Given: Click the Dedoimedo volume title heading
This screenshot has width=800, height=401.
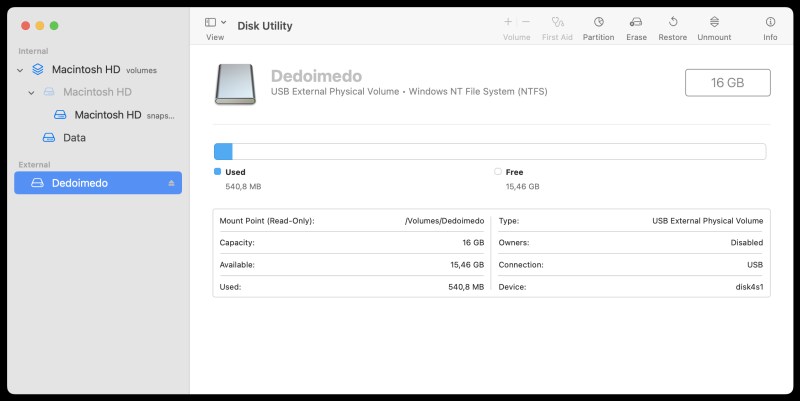Looking at the screenshot, I should (x=316, y=76).
